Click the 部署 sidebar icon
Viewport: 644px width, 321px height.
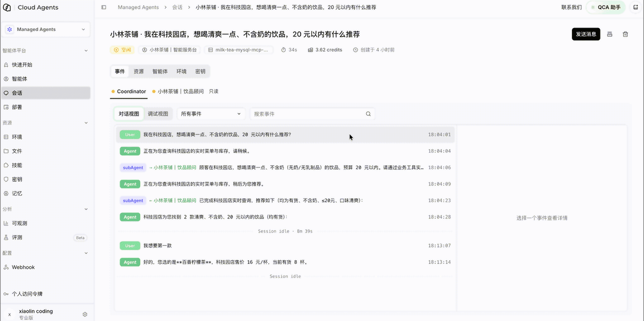pos(6,107)
